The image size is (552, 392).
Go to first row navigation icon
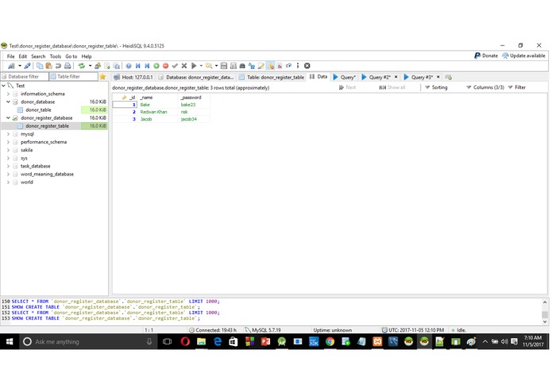click(x=138, y=66)
